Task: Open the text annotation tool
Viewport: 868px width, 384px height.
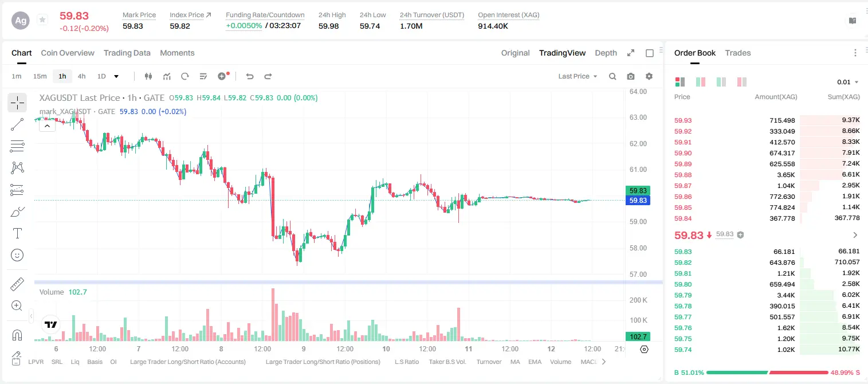Action: (x=17, y=233)
